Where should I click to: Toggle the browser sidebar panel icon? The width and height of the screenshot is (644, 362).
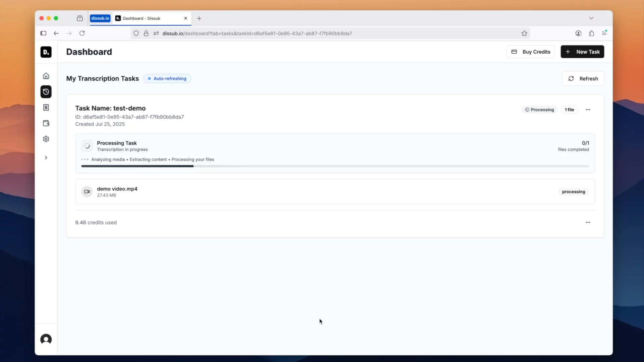coord(43,33)
